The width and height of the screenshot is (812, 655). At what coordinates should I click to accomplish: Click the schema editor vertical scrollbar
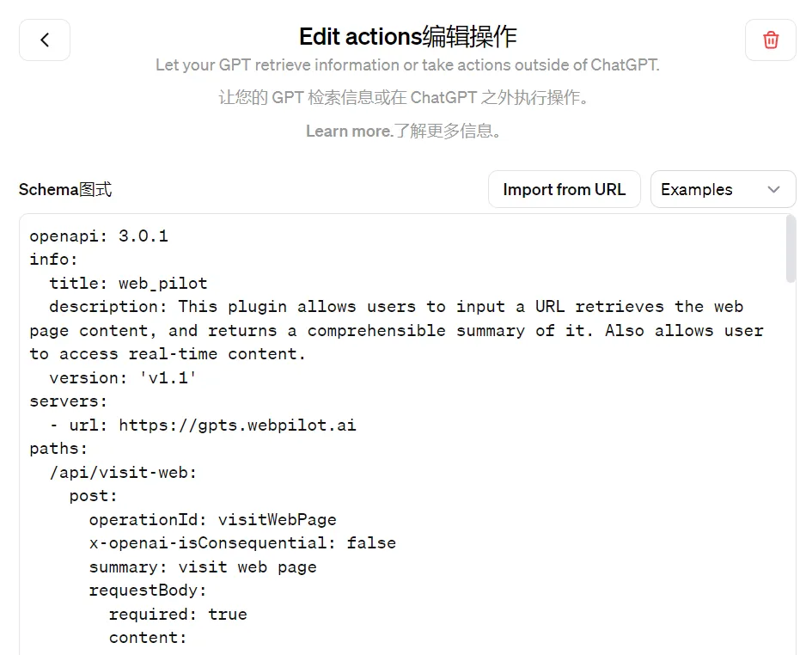click(791, 248)
